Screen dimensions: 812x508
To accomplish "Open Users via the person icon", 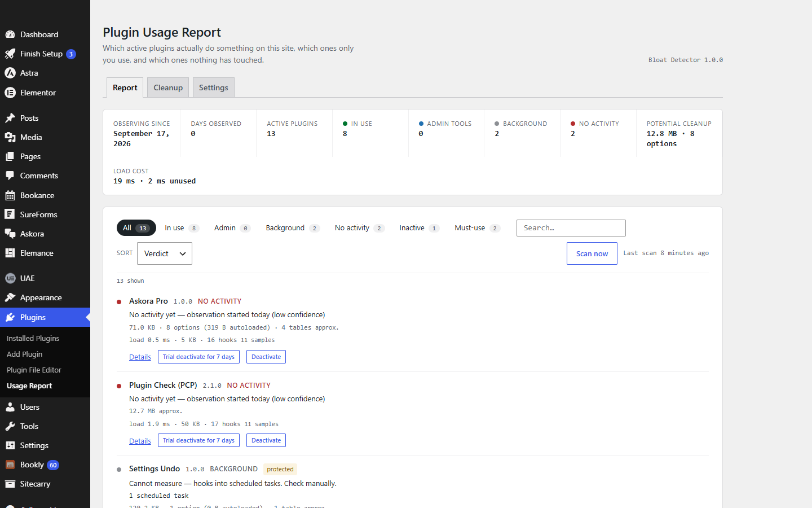I will point(10,407).
